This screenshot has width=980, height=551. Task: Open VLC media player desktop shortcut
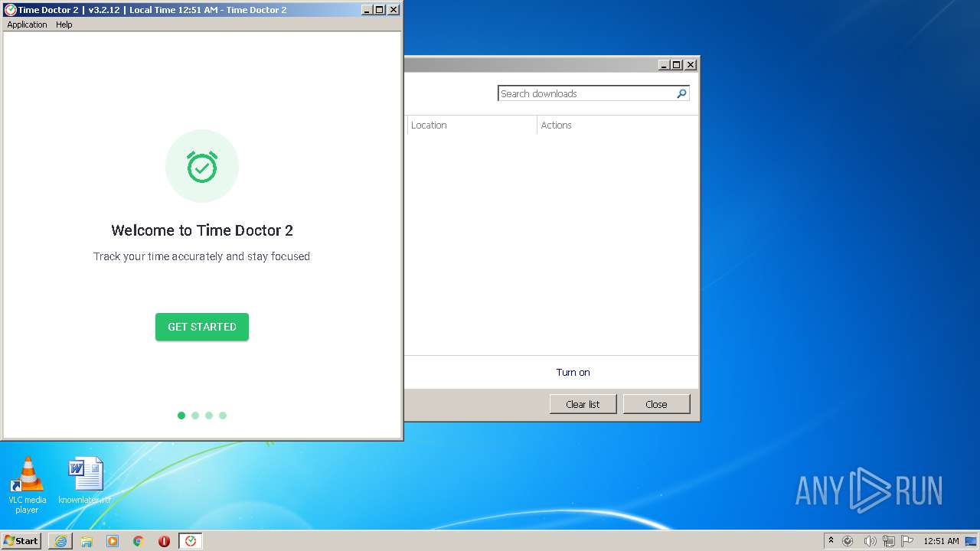coord(27,485)
